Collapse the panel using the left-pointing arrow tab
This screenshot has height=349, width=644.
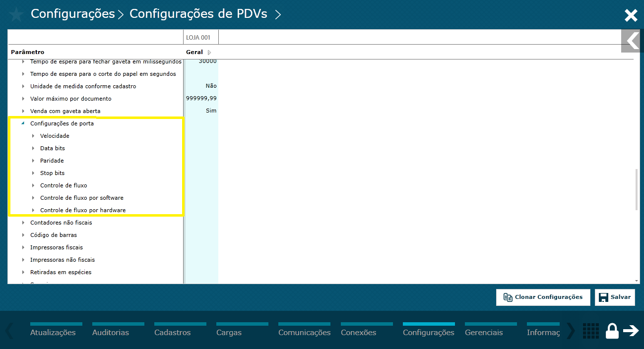tap(632, 41)
